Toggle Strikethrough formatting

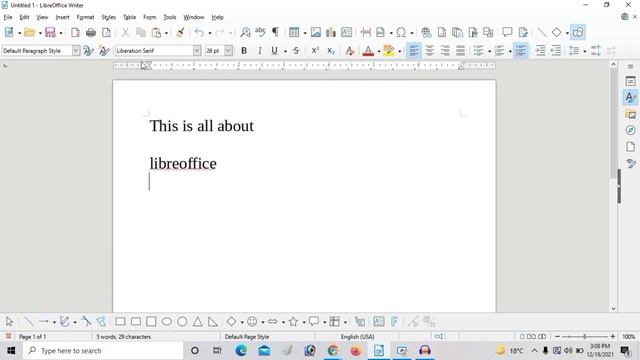296,51
